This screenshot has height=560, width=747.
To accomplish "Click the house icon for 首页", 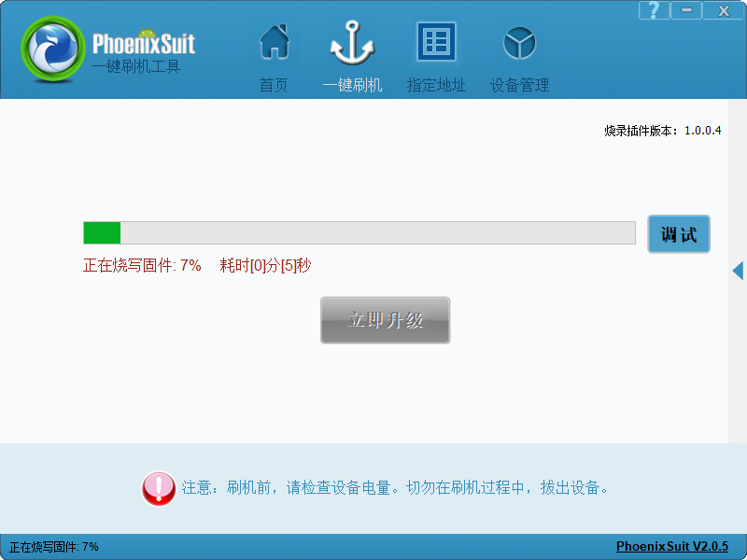I will coord(274,43).
